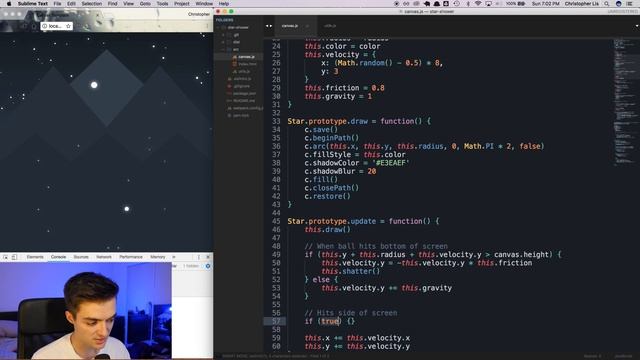The height and width of the screenshot is (360, 640).
Task: Place cursor on 'this.shatter()' line
Action: point(351,271)
